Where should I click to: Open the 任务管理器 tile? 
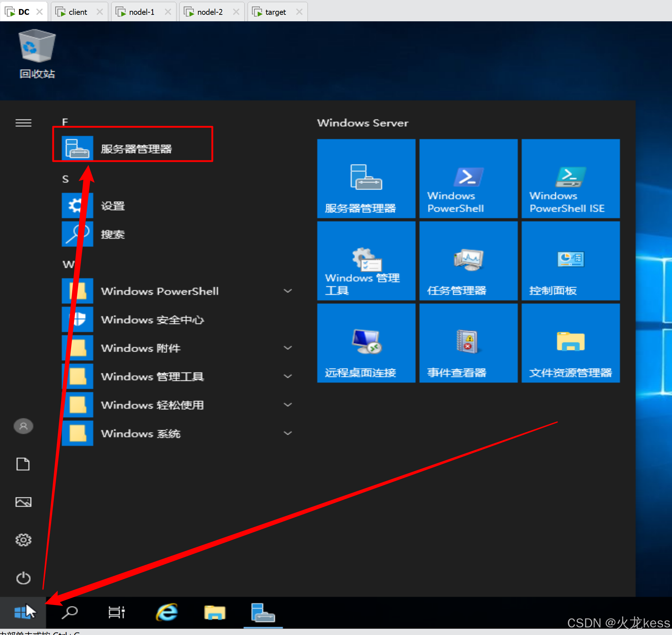[468, 261]
